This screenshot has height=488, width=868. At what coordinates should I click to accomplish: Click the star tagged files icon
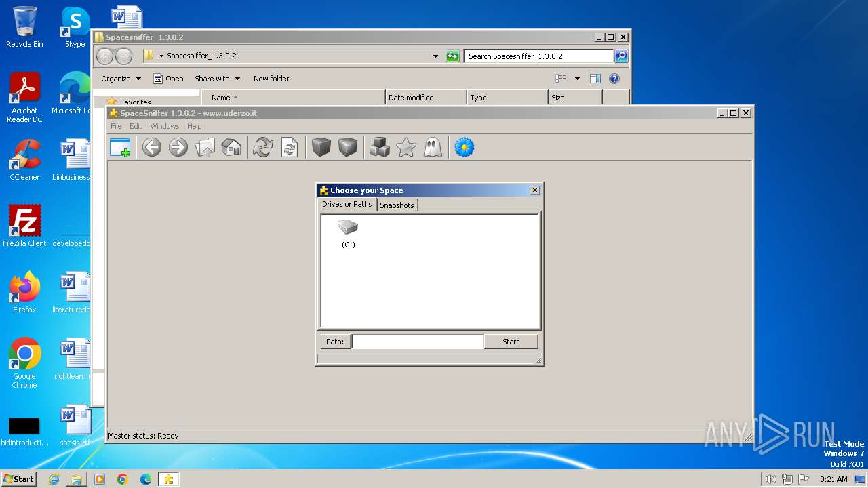(406, 147)
